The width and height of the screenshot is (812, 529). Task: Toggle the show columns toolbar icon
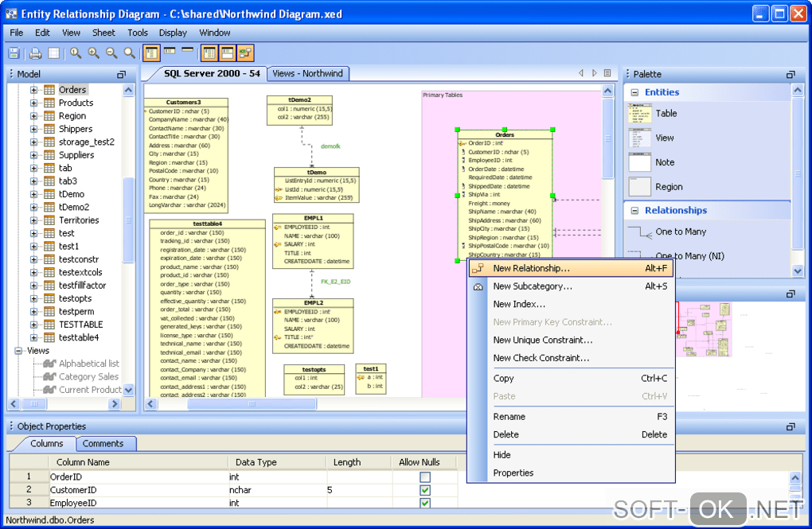click(209, 53)
